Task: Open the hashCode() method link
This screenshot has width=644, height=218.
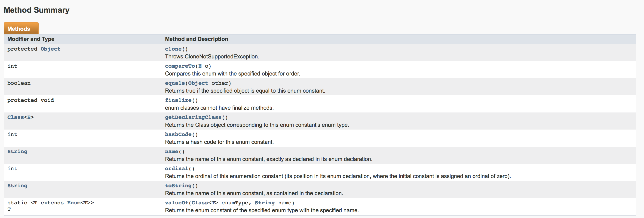Action: tap(178, 134)
